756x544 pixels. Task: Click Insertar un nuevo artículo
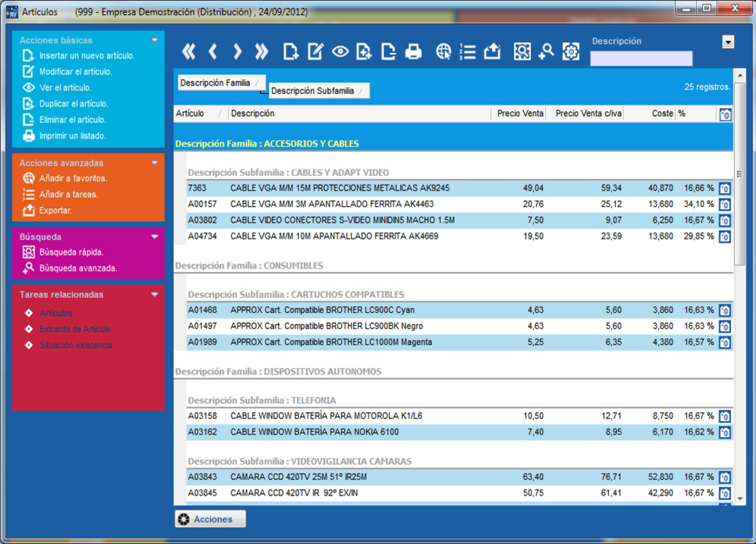point(87,55)
